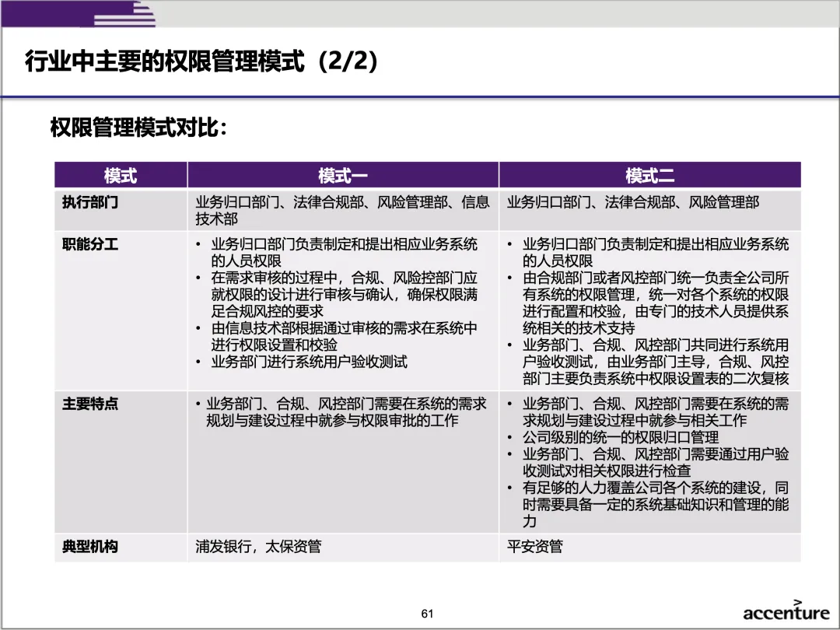Click the accenture logo
Image resolution: width=840 pixels, height=630 pixels.
(x=786, y=611)
